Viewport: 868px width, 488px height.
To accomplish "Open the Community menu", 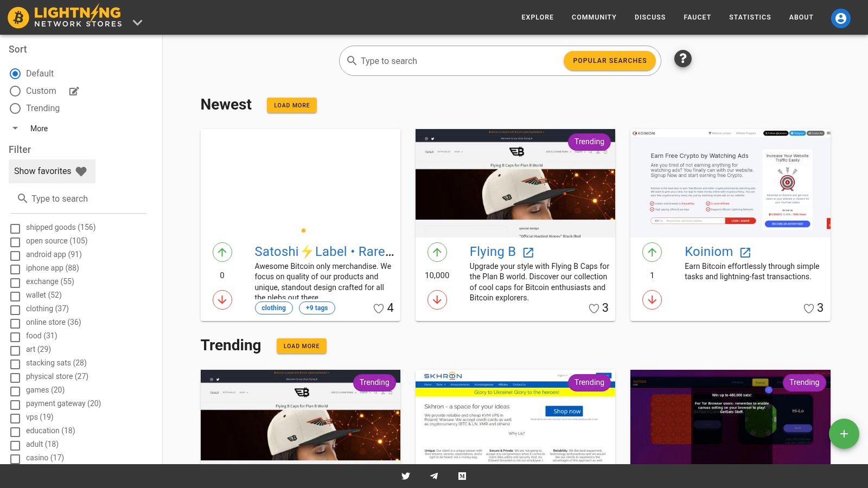I will click(594, 17).
